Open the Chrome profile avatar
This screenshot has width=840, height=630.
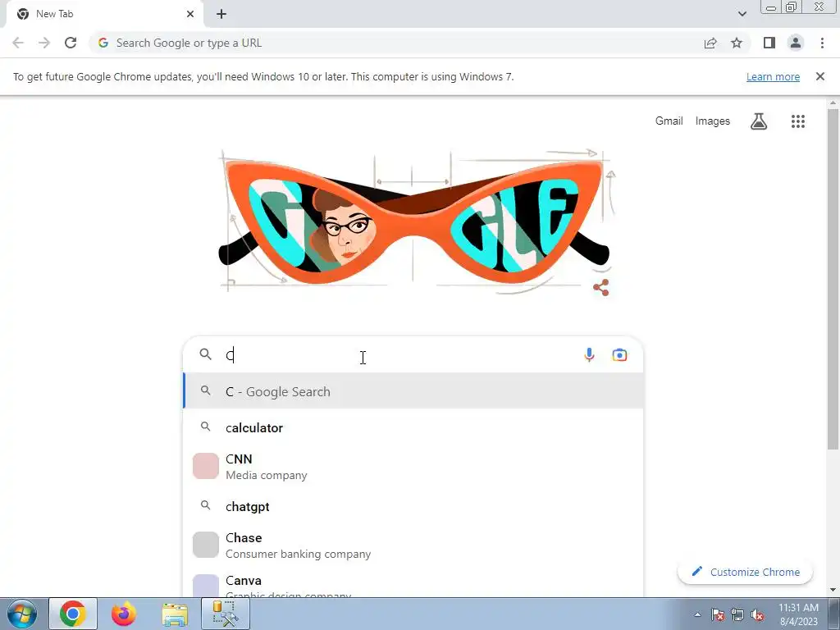coord(796,43)
